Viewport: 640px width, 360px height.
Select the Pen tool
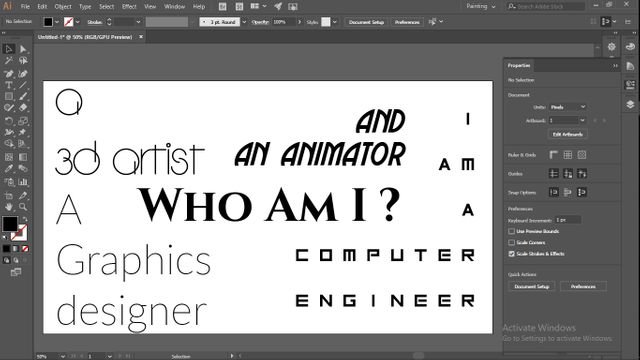[9, 74]
